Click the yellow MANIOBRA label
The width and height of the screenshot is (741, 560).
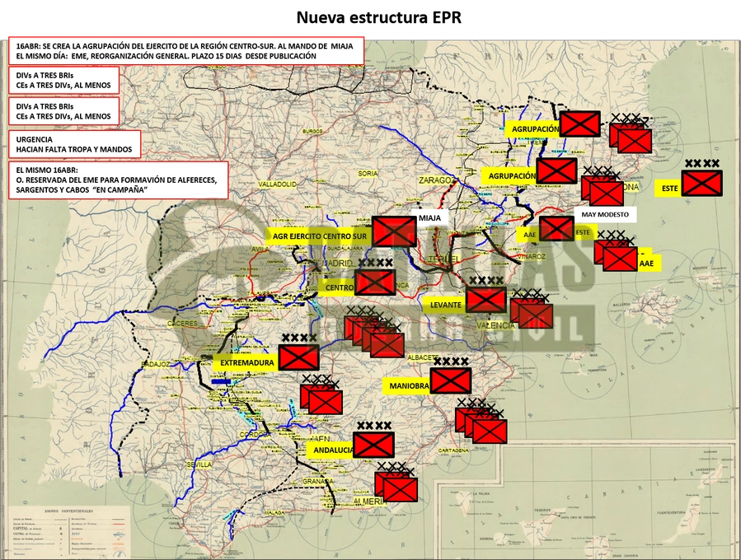click(x=408, y=385)
